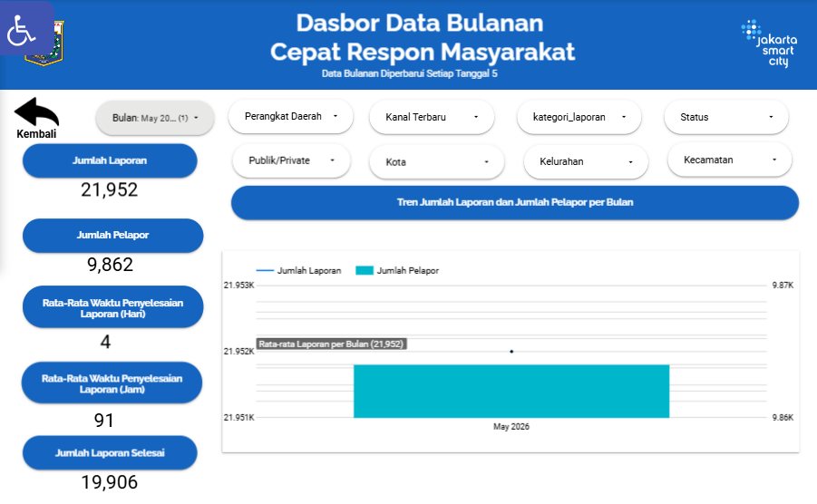Expand the Kelurahan dropdown
Screen dimensions: 817x504
click(586, 161)
